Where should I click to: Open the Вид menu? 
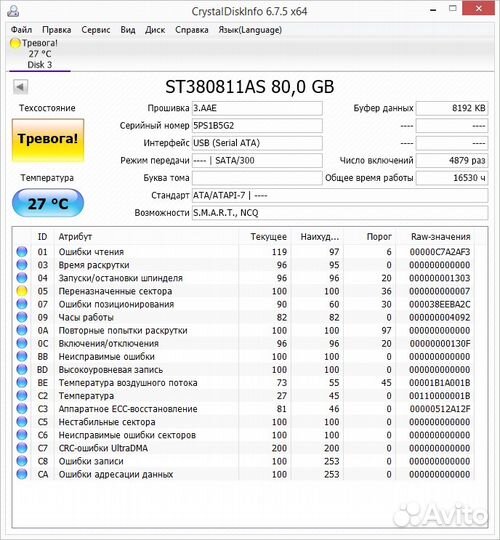click(x=128, y=30)
